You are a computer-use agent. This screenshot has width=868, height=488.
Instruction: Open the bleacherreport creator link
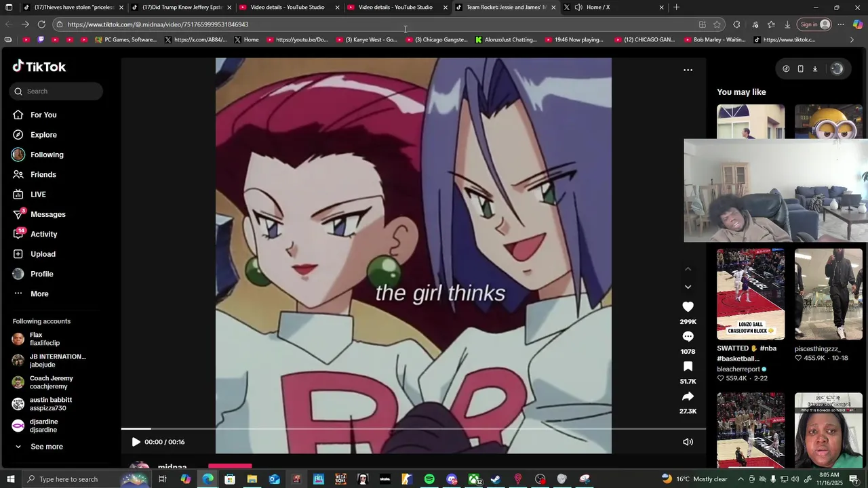click(x=742, y=369)
